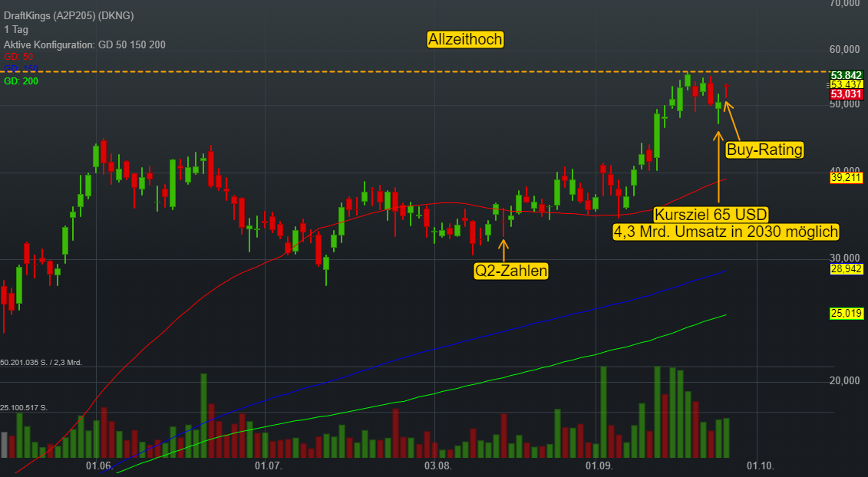This screenshot has width=868, height=477.
Task: Click the 50,000 price axis label
Action: click(x=845, y=104)
